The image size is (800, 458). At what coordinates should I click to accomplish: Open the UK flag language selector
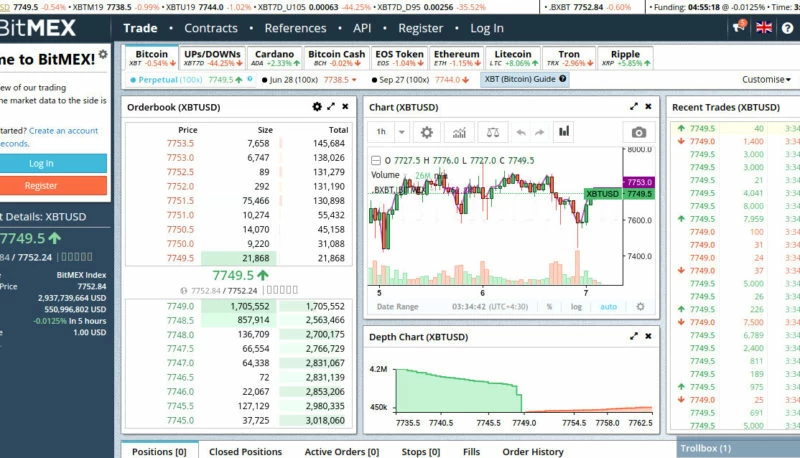point(764,28)
